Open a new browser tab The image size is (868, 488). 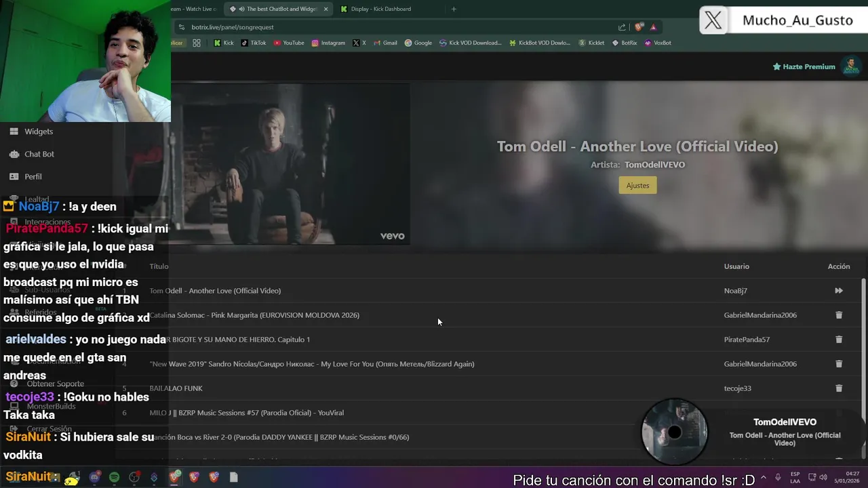pyautogui.click(x=454, y=9)
